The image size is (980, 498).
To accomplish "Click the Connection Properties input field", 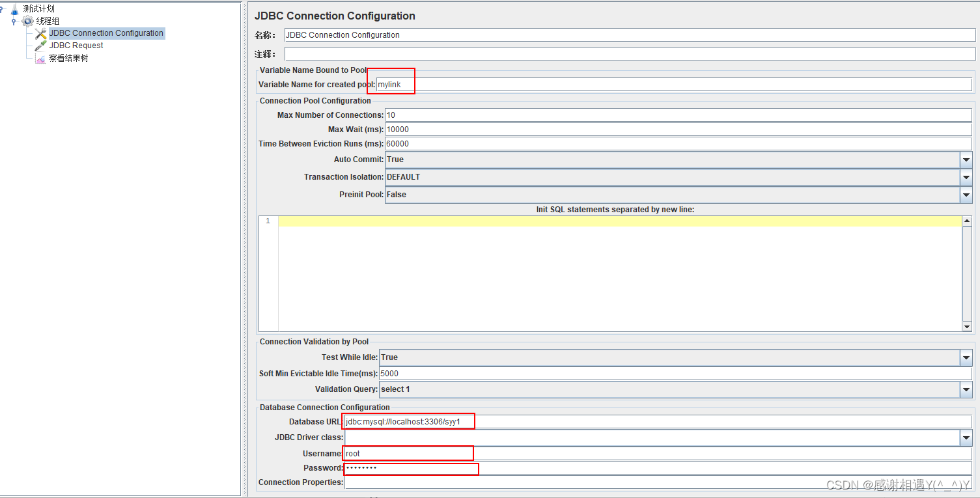I will pos(658,482).
